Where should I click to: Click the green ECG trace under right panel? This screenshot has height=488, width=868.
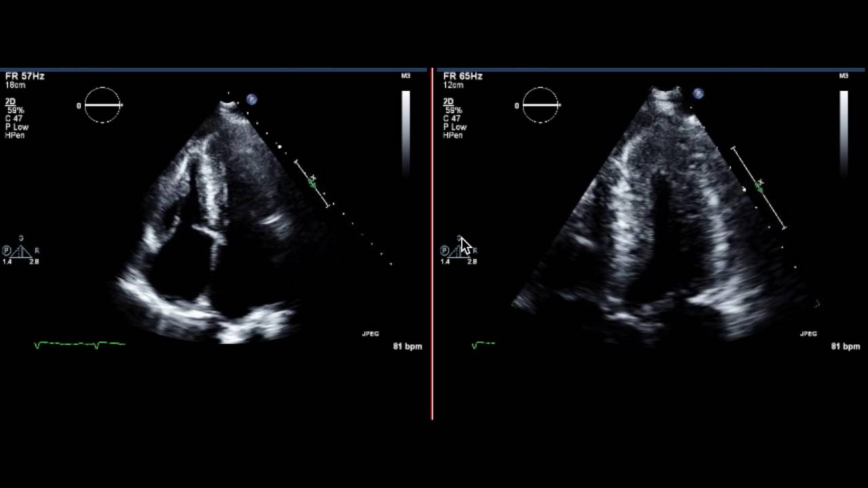pyautogui.click(x=484, y=345)
